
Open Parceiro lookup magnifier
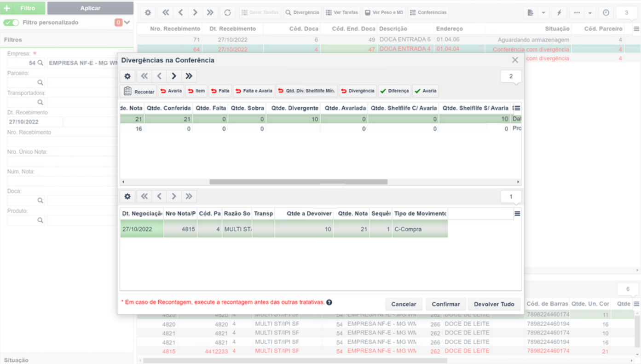(40, 82)
